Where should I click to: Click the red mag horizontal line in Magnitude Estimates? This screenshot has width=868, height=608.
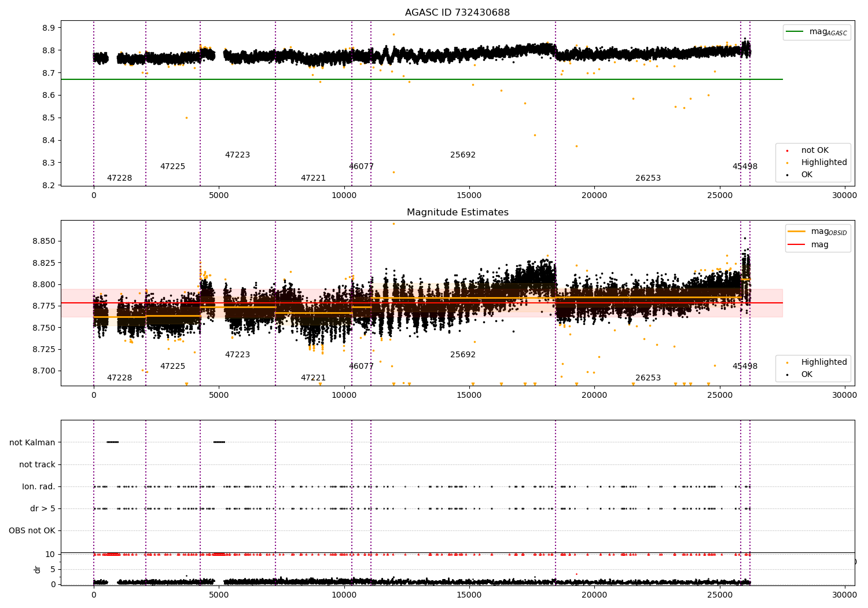tap(422, 303)
